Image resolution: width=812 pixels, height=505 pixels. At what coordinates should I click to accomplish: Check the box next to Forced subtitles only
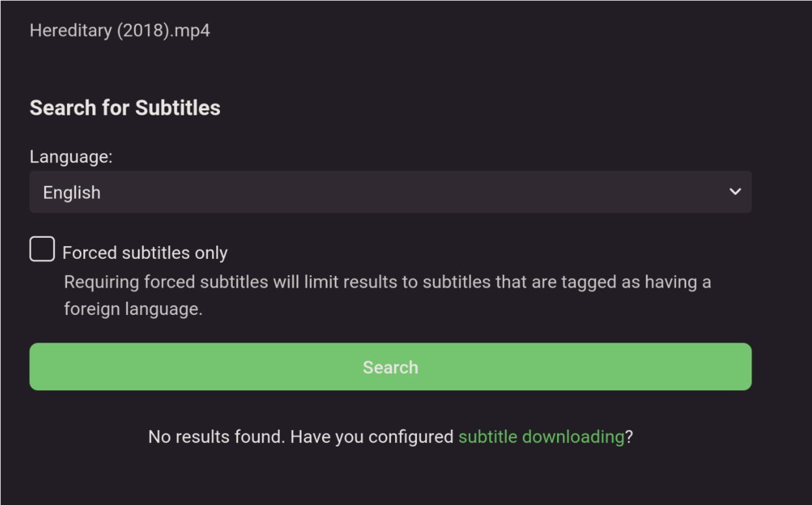[x=41, y=249]
